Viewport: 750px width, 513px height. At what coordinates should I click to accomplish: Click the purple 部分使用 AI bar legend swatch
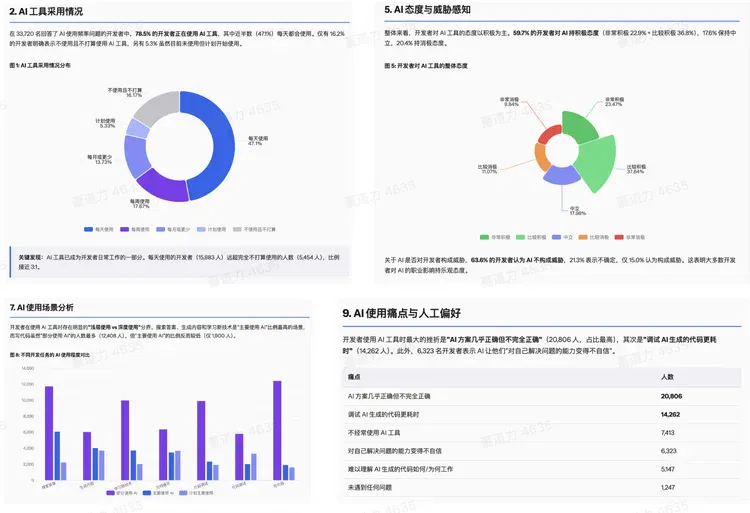[110, 493]
